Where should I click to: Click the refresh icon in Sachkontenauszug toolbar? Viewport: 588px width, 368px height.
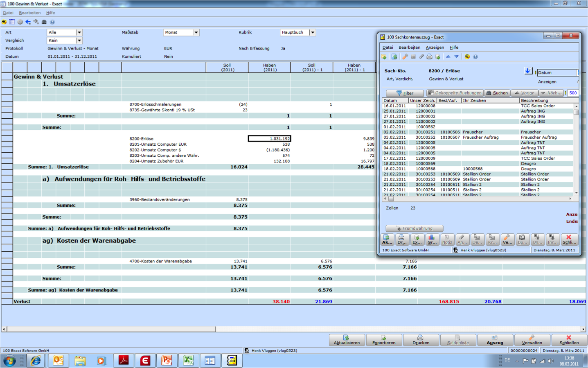pos(394,57)
